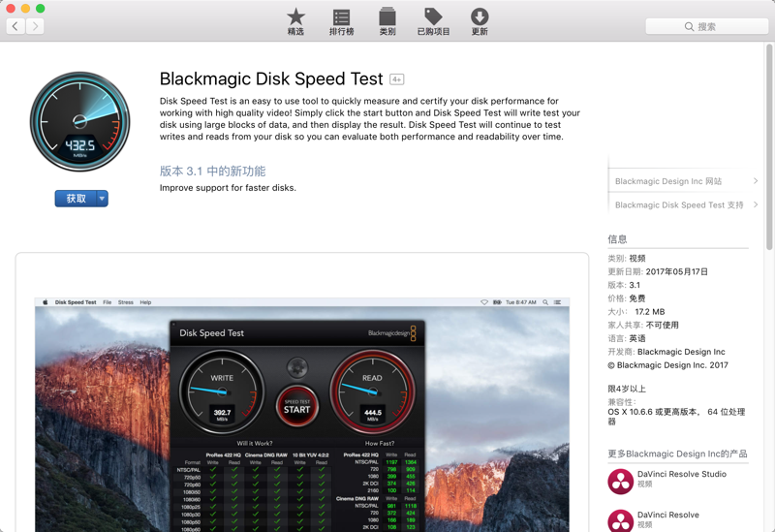
Task: Click the 版本: 3.1 info row
Action: click(x=624, y=285)
